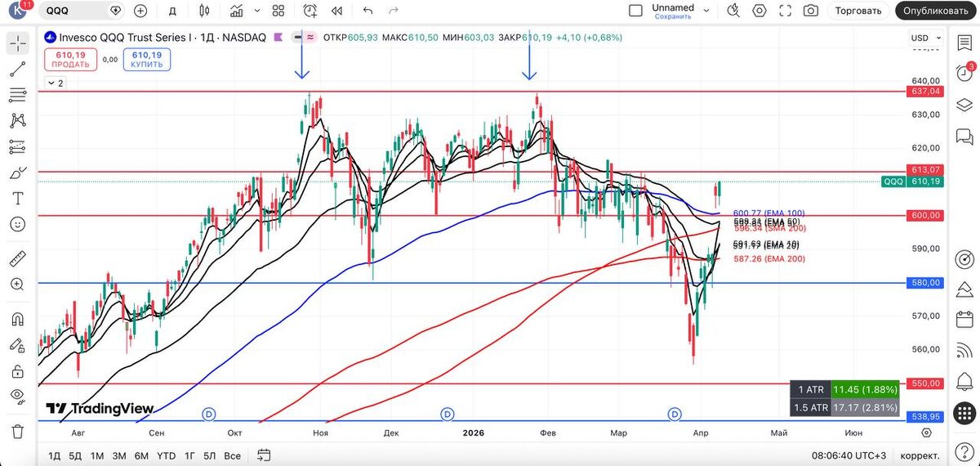This screenshot has height=466, width=980.
Task: Open chart settings hexagon icon
Action: click(759, 11)
